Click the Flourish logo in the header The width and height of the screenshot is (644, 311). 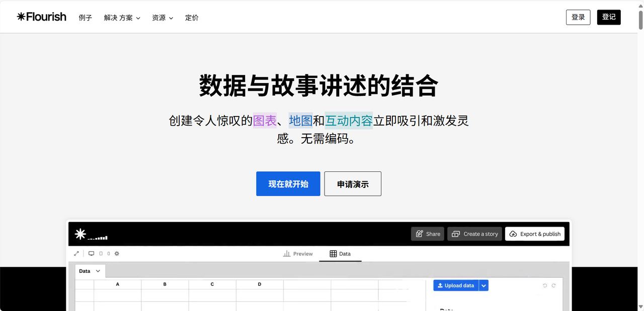[41, 17]
